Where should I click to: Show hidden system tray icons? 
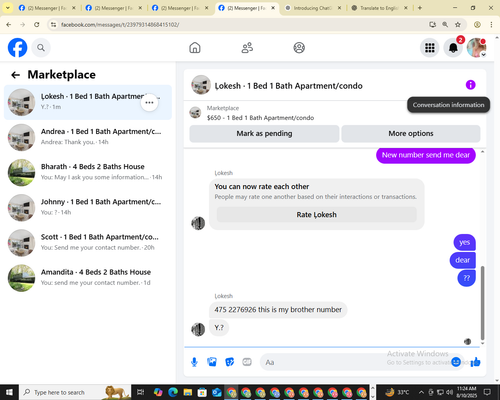pos(421,392)
